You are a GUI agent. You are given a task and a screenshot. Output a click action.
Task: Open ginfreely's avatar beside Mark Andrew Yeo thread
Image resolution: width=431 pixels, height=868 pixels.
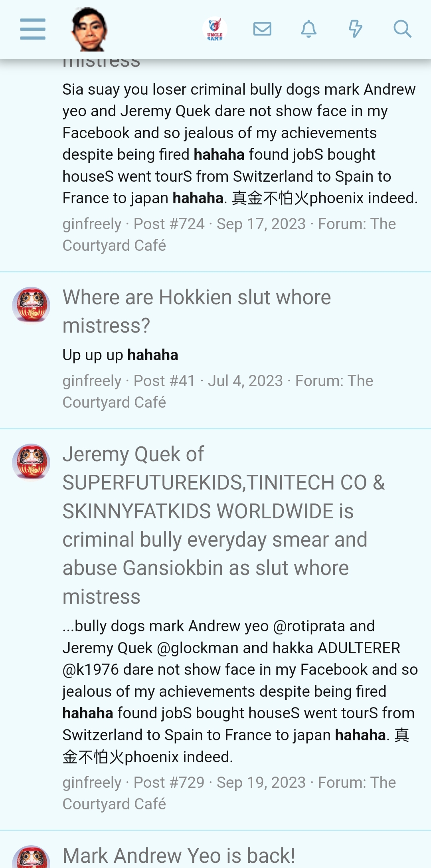tap(31, 857)
